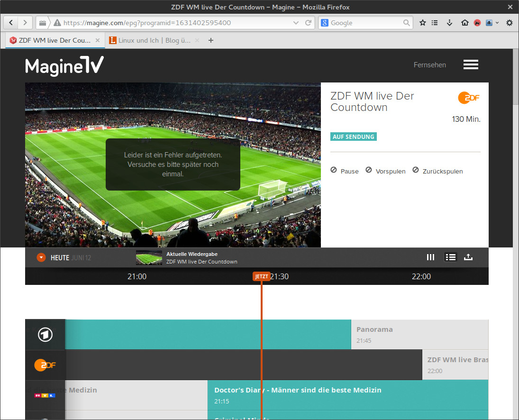
Task: Select the ZDF channel in the guide
Action: [x=45, y=365]
